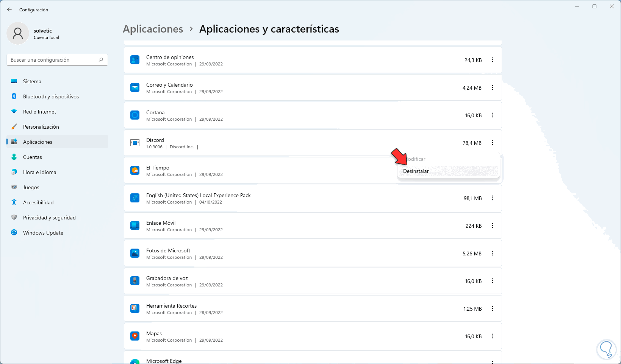Viewport: 621px width, 364px height.
Task: Open options menu for Fotos de Microsoft
Action: tap(493, 253)
